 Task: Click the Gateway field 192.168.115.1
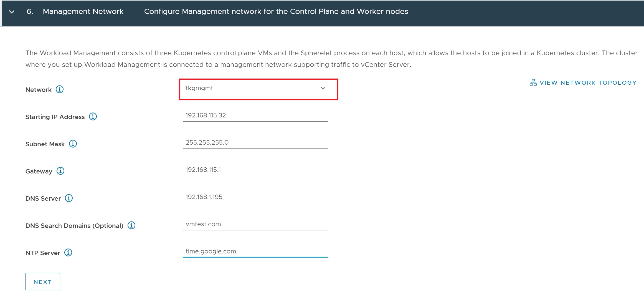click(255, 170)
